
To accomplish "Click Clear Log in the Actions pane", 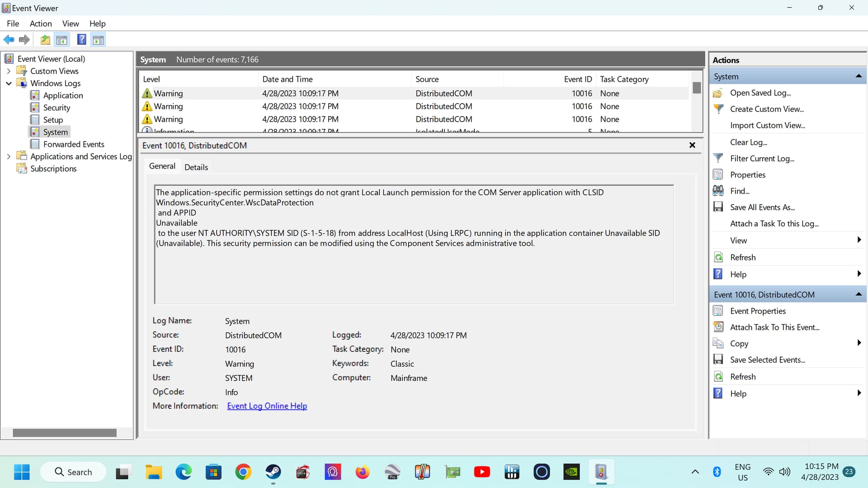I will [749, 142].
